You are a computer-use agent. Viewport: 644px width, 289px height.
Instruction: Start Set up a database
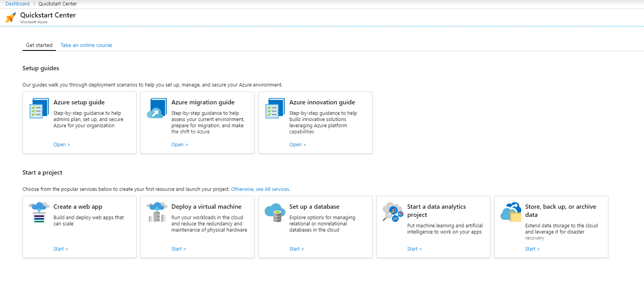coord(296,249)
